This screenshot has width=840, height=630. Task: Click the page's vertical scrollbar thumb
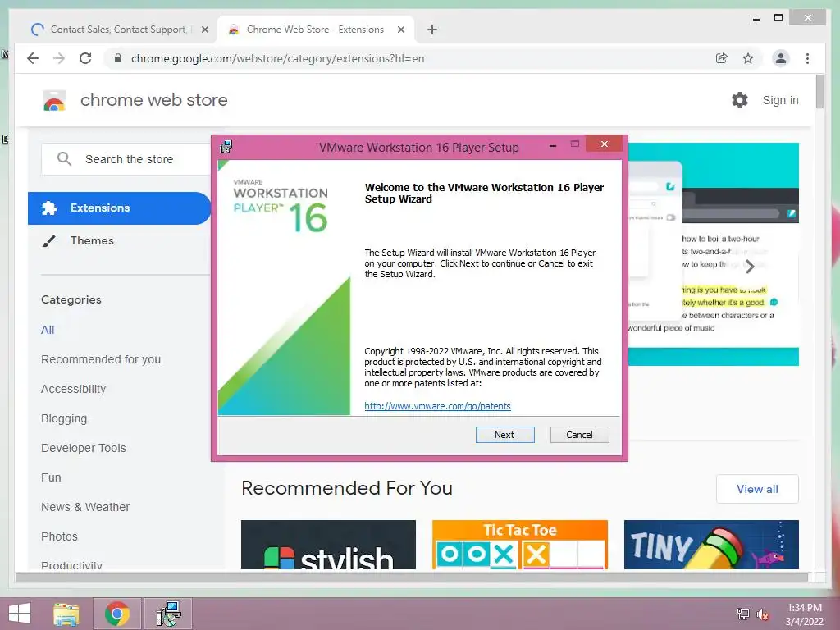[819, 92]
